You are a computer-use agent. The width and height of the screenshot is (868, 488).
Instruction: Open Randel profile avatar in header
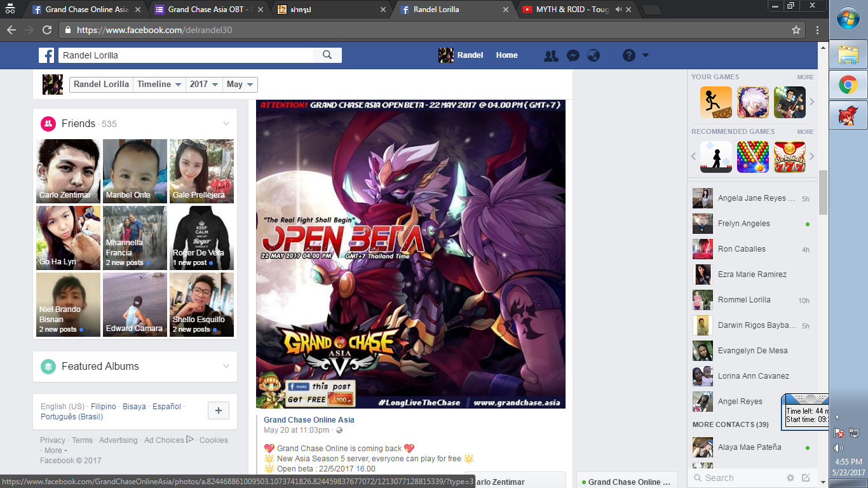pos(446,55)
